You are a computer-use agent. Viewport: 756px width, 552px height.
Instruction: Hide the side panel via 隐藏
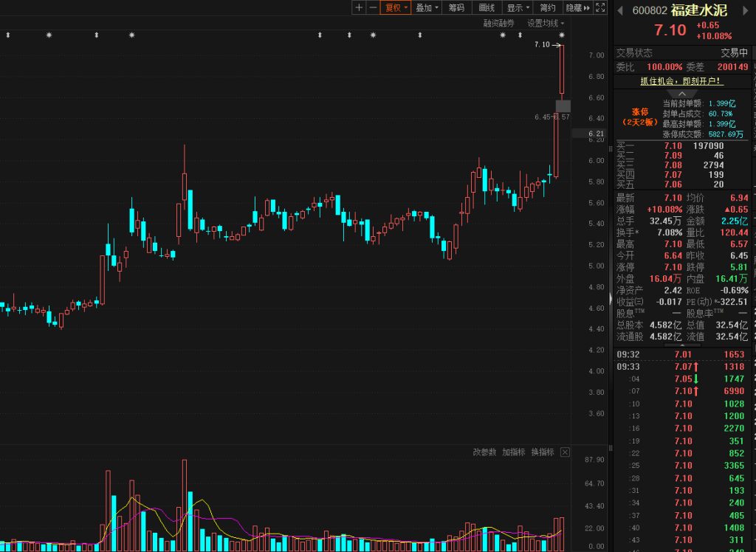[x=577, y=7]
